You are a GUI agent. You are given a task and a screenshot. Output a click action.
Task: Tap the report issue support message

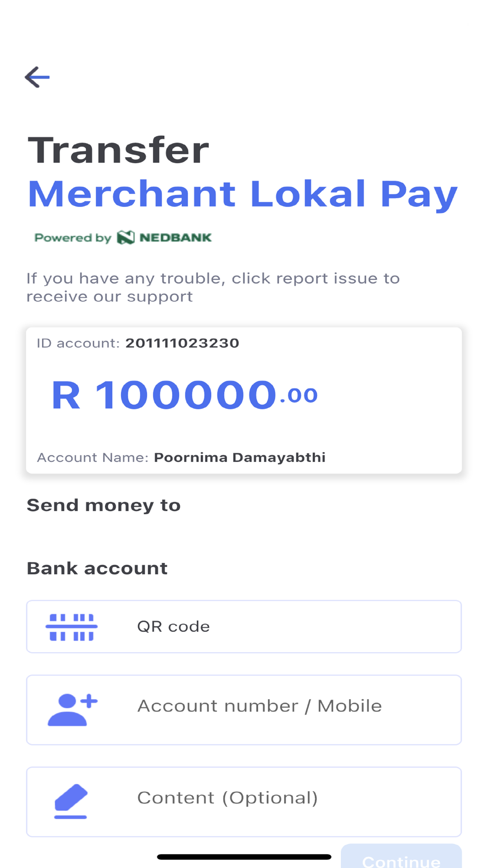tap(213, 287)
